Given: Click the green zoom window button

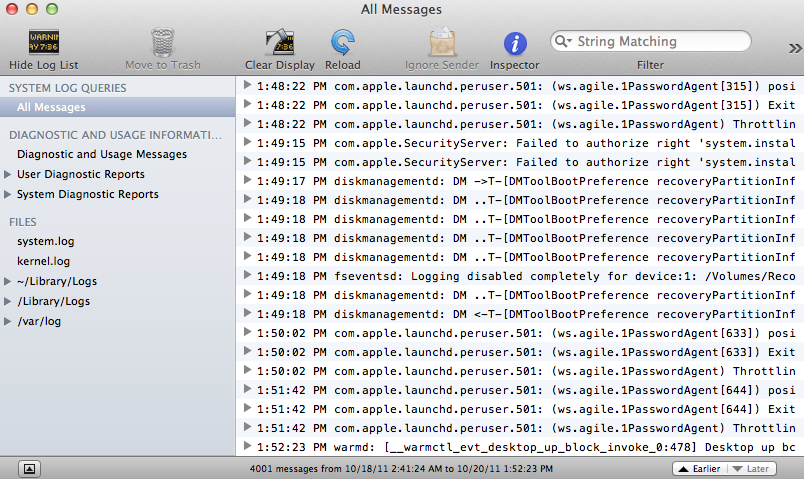Looking at the screenshot, I should (52, 9).
